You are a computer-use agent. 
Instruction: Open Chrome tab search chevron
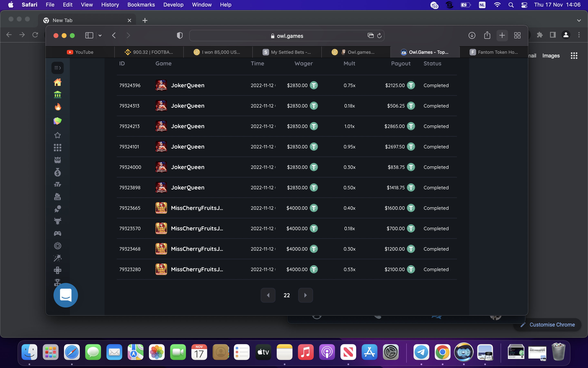point(579,20)
